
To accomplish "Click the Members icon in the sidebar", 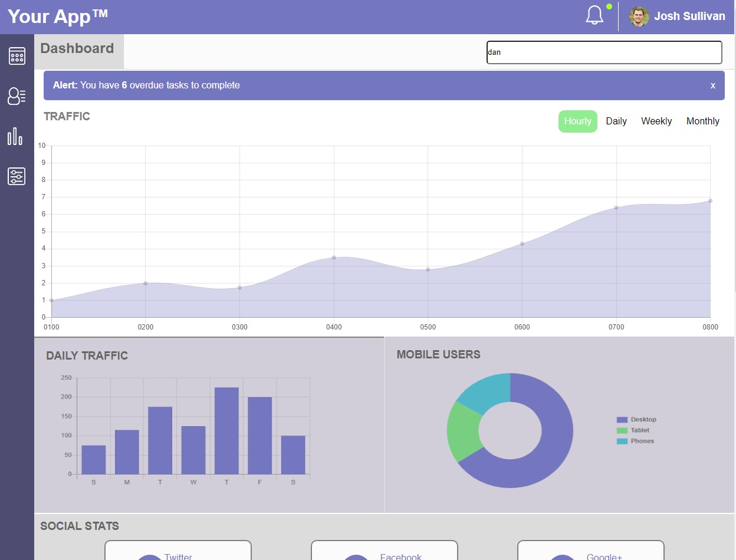I will coord(17,96).
